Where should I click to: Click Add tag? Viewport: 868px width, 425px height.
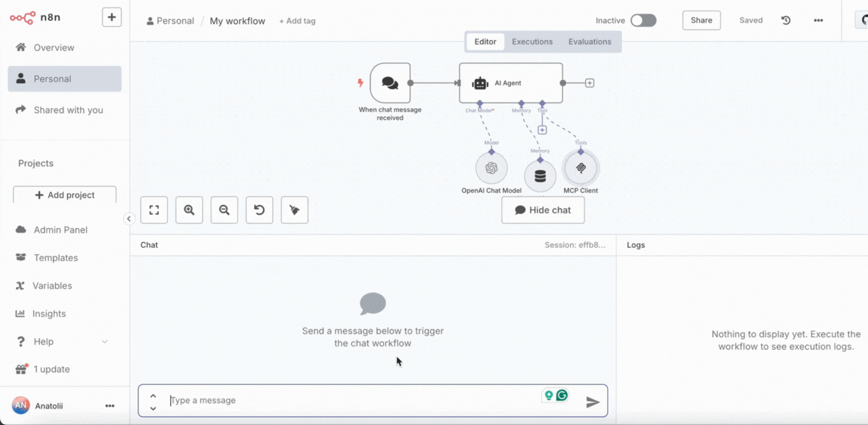(x=297, y=21)
